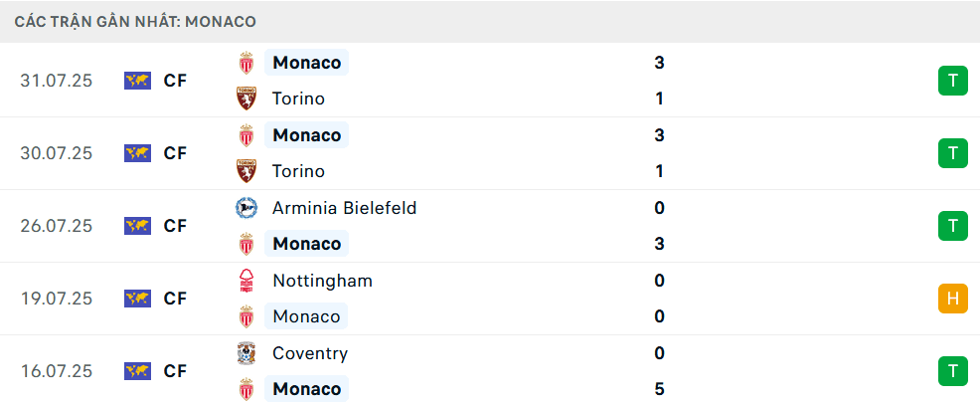
Task: Open Nottingham team link
Action: pos(322,281)
